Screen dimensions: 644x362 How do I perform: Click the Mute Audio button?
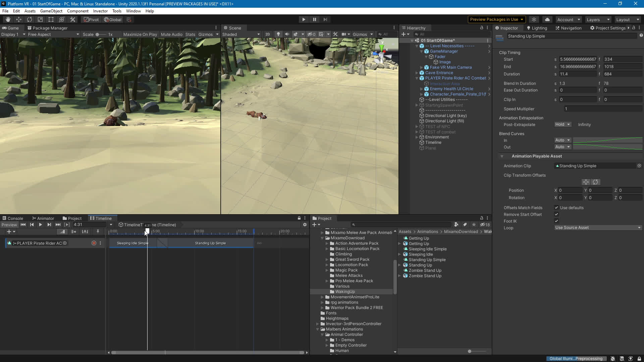(x=171, y=34)
